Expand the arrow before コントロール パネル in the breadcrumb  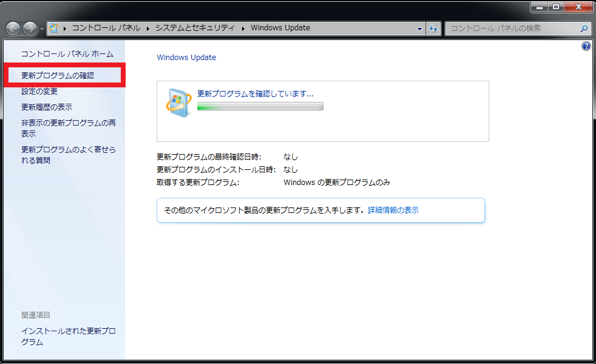pos(65,29)
